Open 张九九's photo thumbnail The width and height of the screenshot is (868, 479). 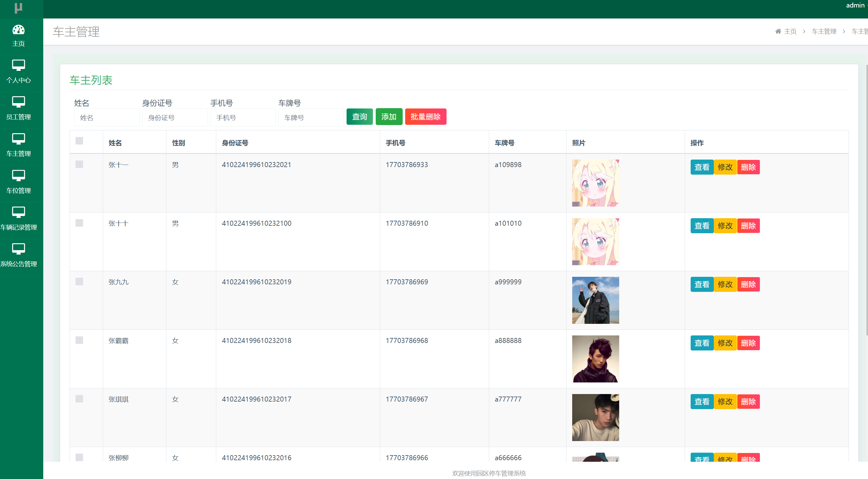click(595, 300)
